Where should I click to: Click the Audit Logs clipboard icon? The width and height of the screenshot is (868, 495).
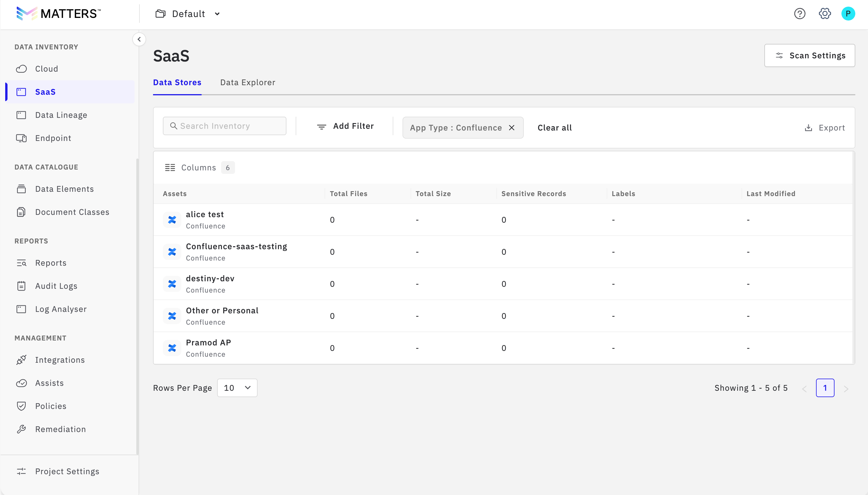tap(21, 286)
